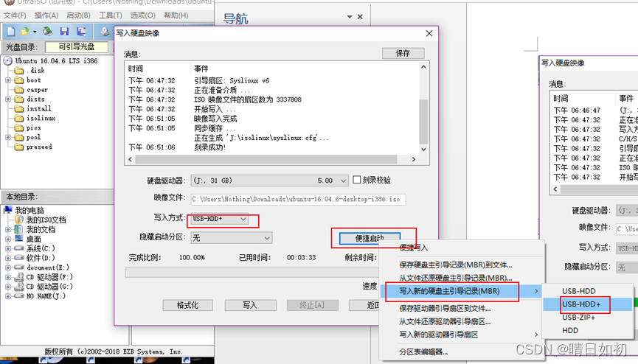The image size is (638, 364).
Task: Click the Save floppy disk toolbar icon
Action: pos(64,32)
